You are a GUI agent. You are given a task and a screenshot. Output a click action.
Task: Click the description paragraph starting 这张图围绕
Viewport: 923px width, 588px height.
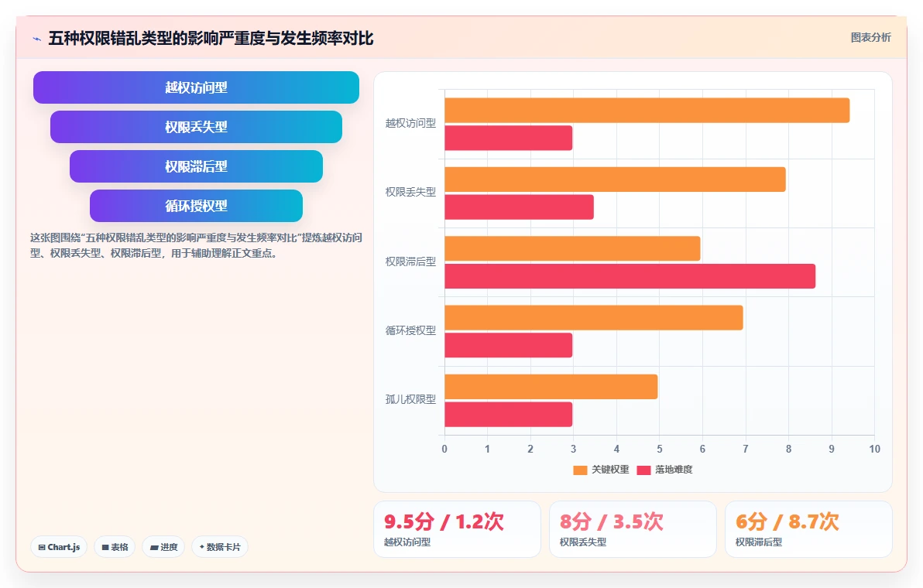196,246
